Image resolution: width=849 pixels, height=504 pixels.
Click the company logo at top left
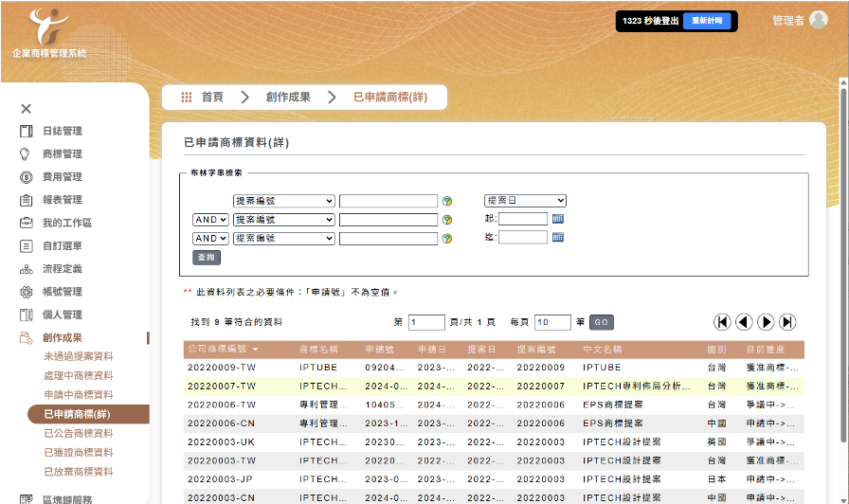tap(49, 32)
